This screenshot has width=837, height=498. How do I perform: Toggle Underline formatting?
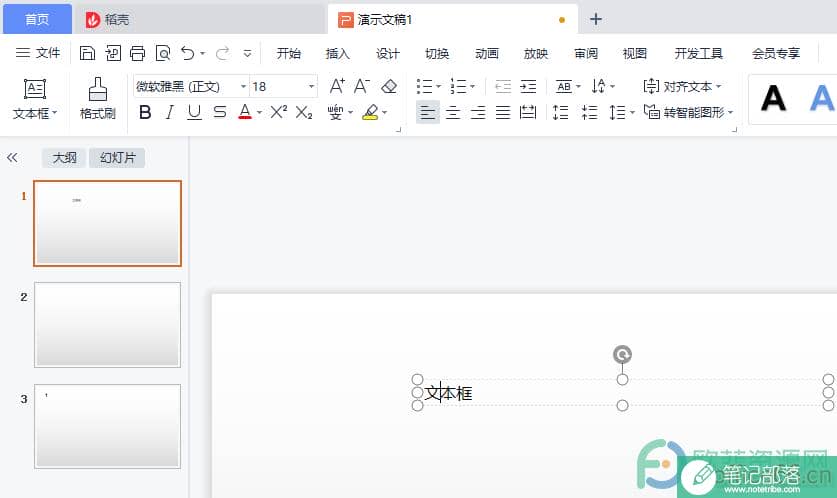[194, 112]
